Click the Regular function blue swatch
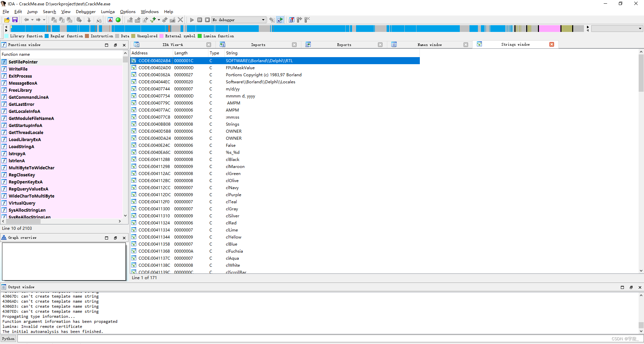 (x=47, y=36)
